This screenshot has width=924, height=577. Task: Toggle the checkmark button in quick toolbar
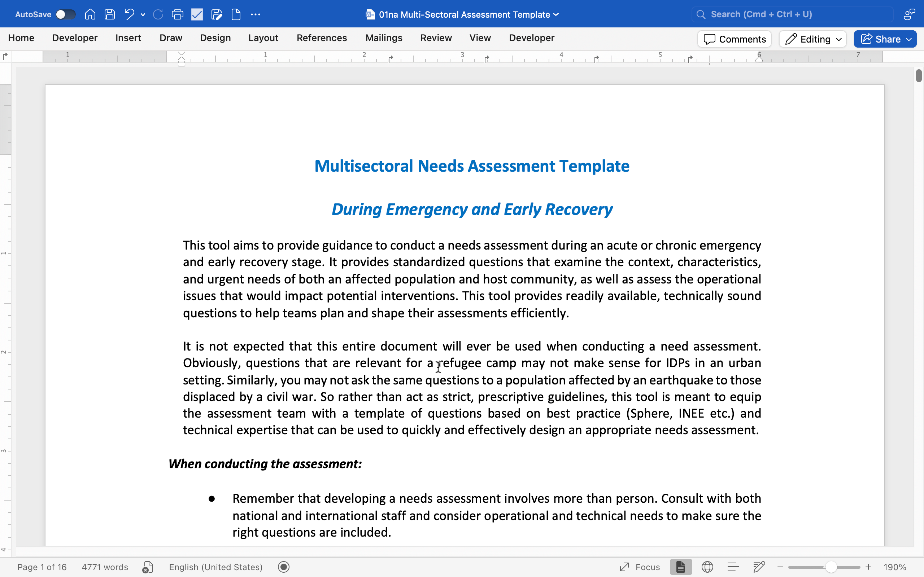pos(197,14)
